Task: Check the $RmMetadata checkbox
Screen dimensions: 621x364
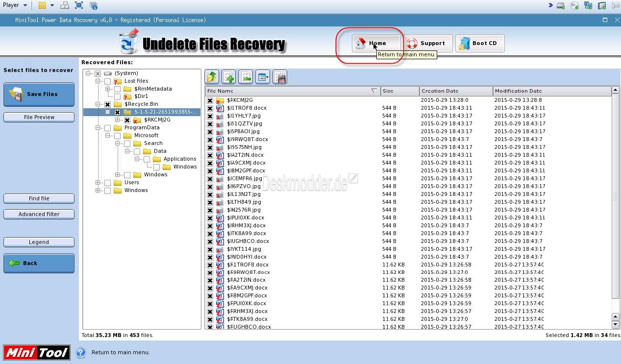Action: (117, 89)
